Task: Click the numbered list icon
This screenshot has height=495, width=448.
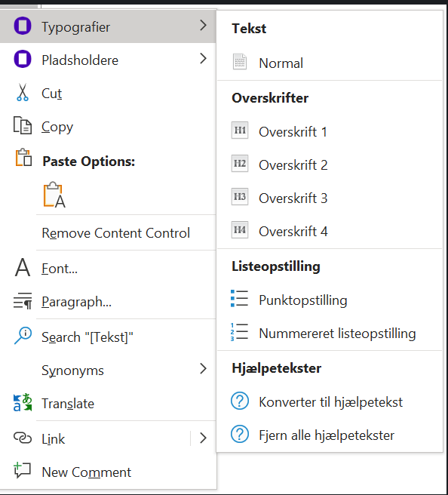Action: [239, 332]
